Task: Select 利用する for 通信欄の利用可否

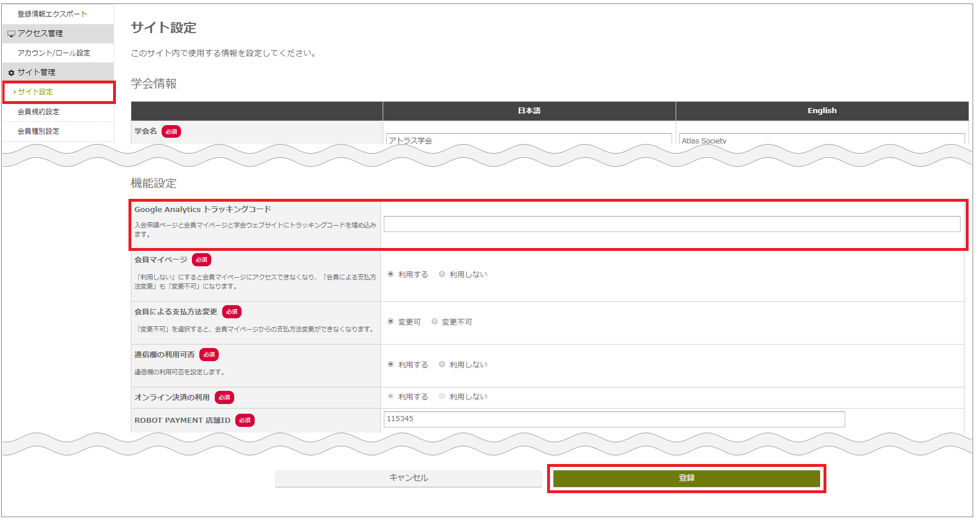Action: [391, 365]
